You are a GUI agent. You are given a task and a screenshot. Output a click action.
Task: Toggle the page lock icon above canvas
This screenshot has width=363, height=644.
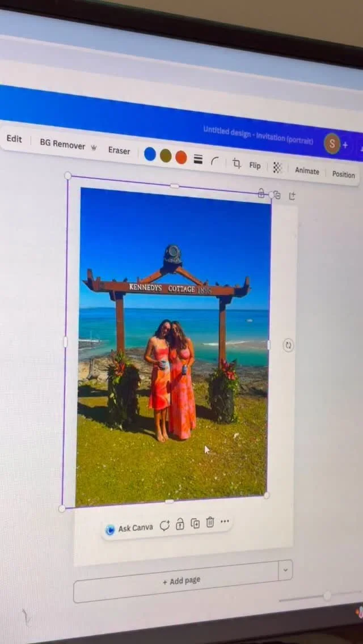tap(261, 193)
